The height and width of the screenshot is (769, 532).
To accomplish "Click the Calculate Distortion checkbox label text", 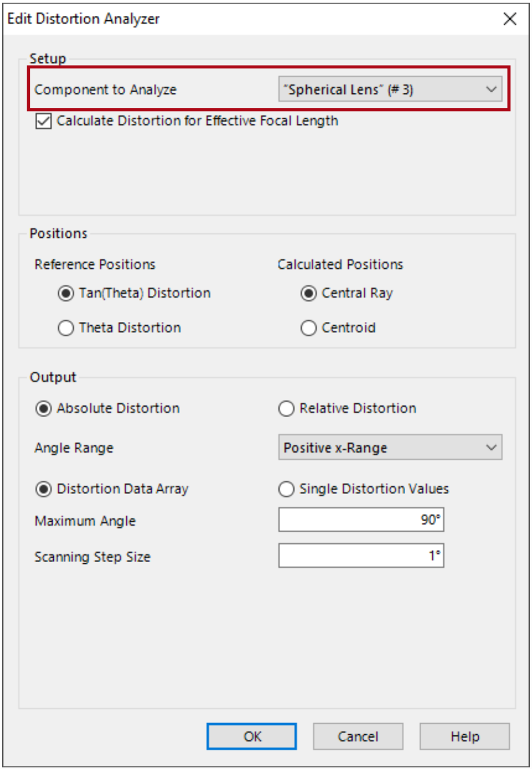I will coord(197,121).
